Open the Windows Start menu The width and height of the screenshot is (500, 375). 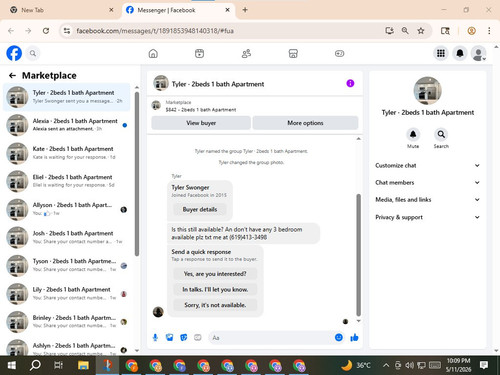tap(12, 365)
